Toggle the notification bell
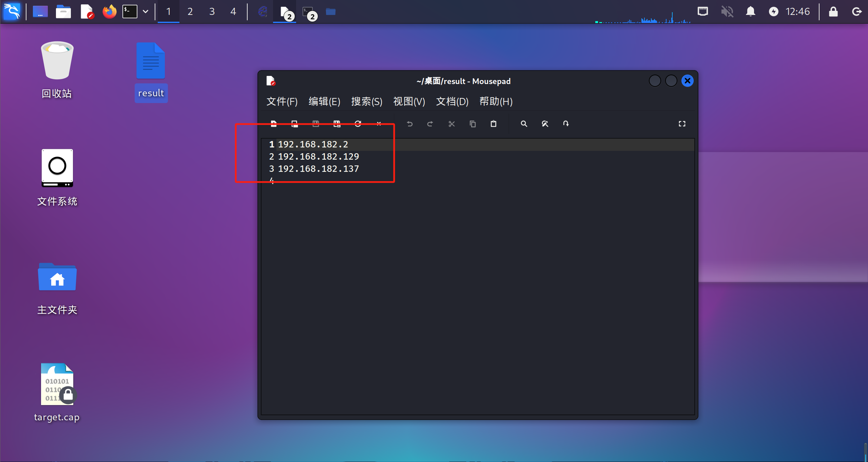 point(750,12)
